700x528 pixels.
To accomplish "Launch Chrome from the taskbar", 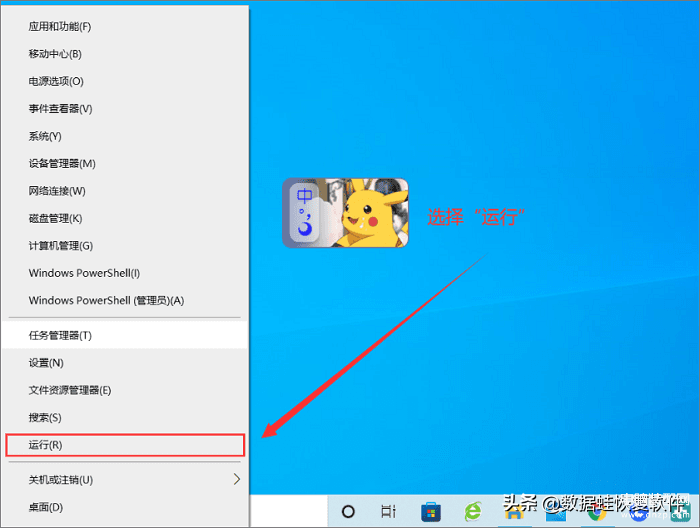I will [x=596, y=513].
